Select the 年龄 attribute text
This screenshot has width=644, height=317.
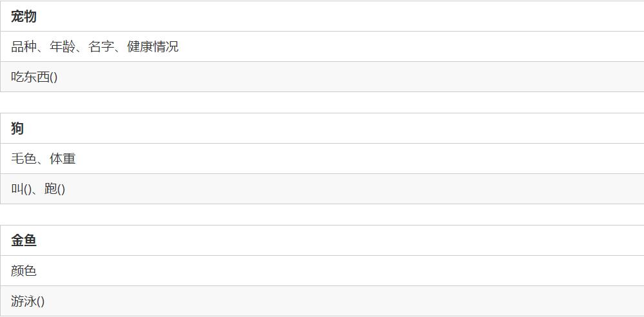click(63, 47)
